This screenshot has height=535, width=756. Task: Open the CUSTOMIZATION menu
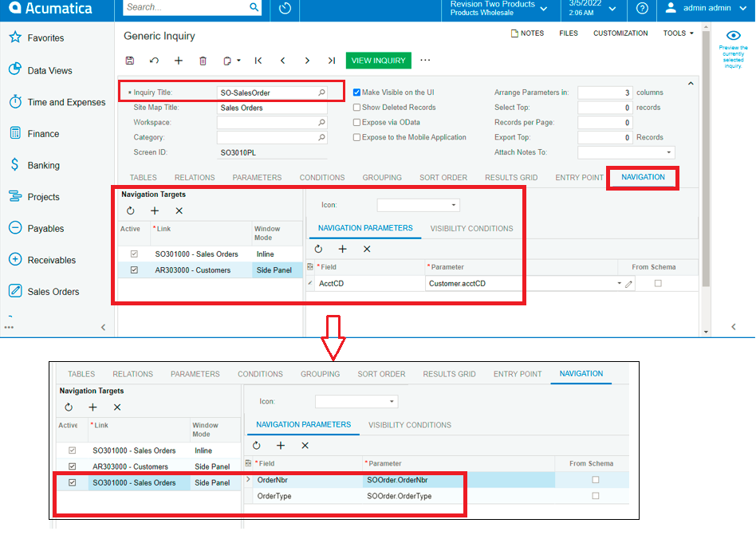pyautogui.click(x=620, y=33)
